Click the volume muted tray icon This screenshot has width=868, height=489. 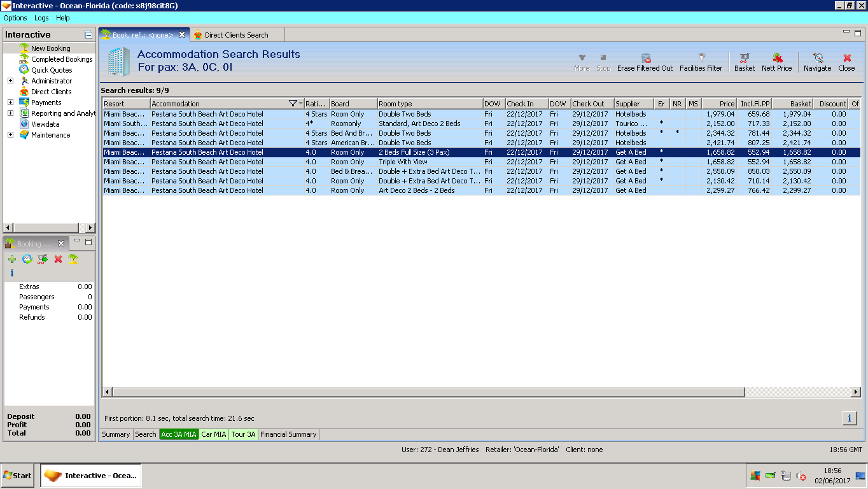801,476
